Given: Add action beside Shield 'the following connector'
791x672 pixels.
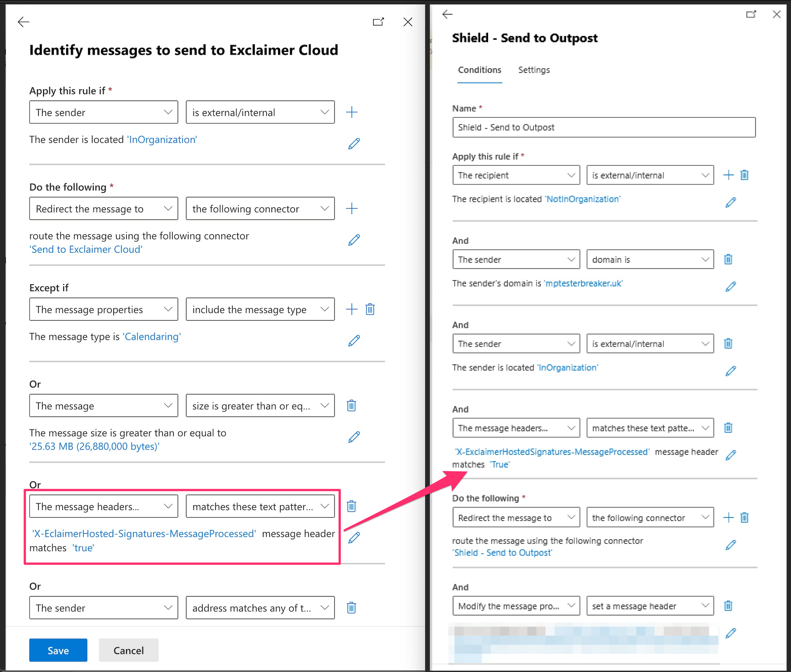Looking at the screenshot, I should point(728,517).
